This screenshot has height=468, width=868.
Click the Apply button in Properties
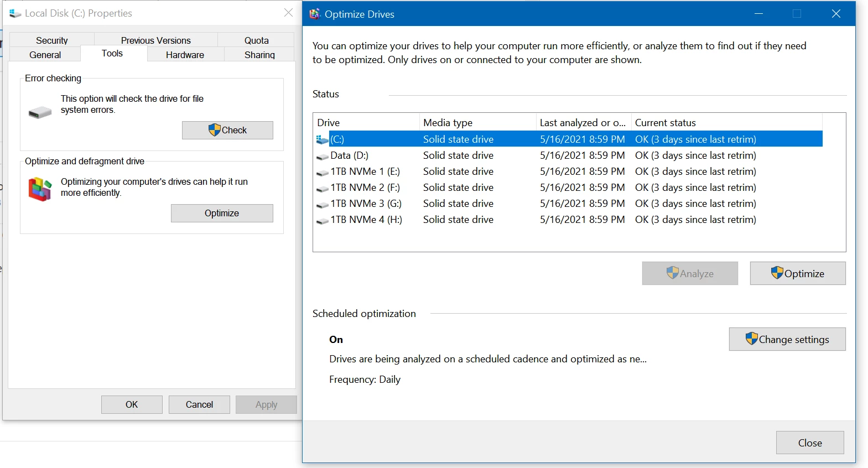coord(266,404)
